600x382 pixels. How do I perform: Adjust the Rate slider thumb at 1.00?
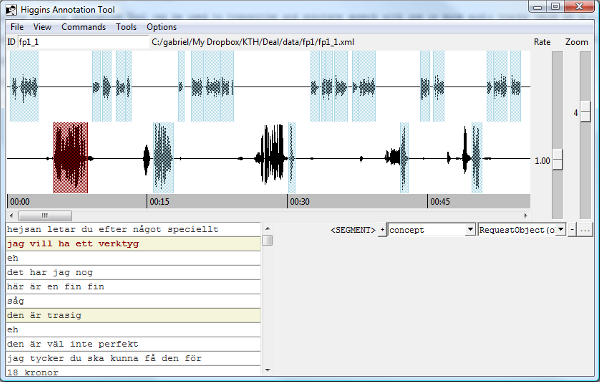point(558,159)
